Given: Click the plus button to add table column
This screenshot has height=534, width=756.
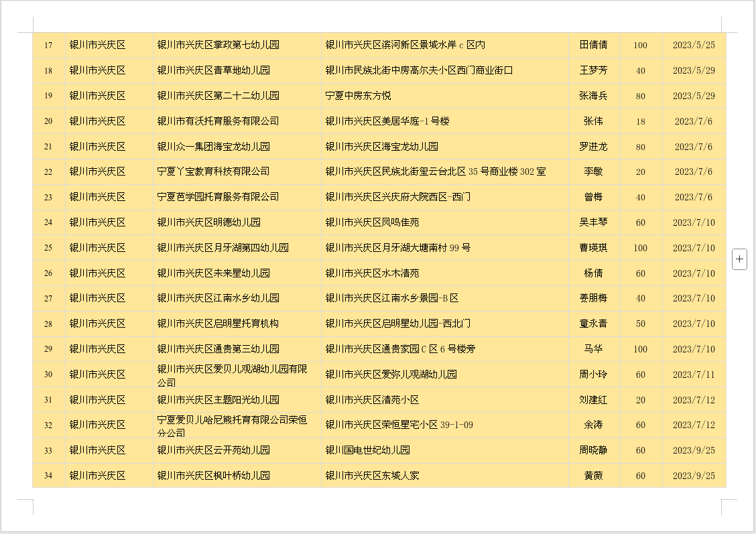Looking at the screenshot, I should click(739, 259).
